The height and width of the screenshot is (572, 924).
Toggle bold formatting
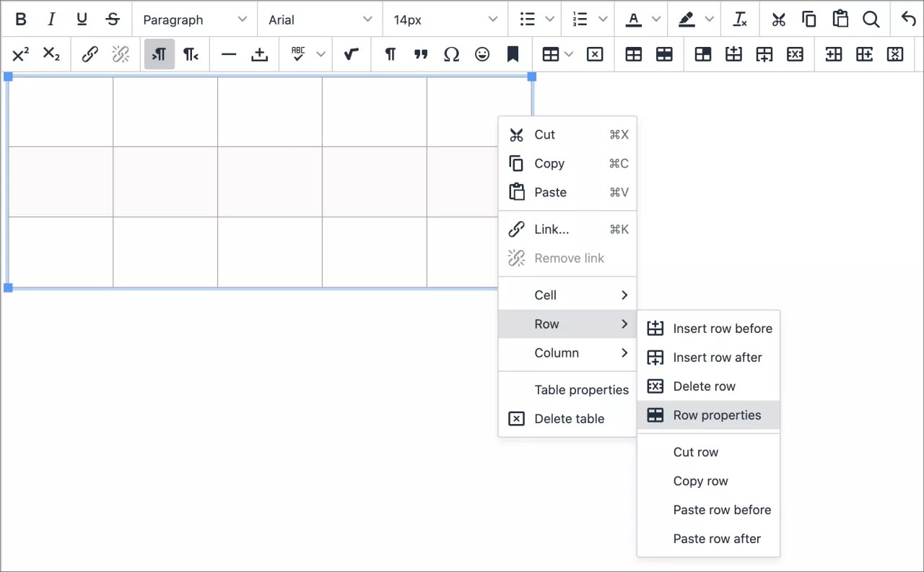click(20, 19)
